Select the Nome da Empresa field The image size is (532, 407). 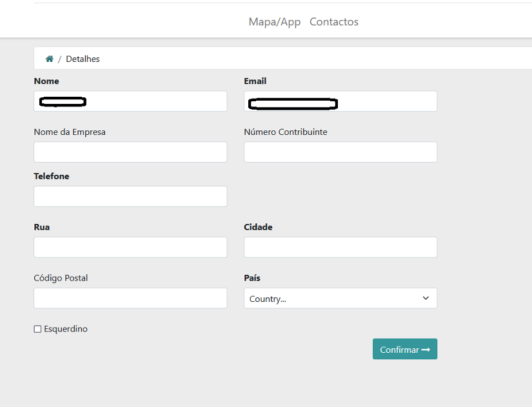(130, 152)
